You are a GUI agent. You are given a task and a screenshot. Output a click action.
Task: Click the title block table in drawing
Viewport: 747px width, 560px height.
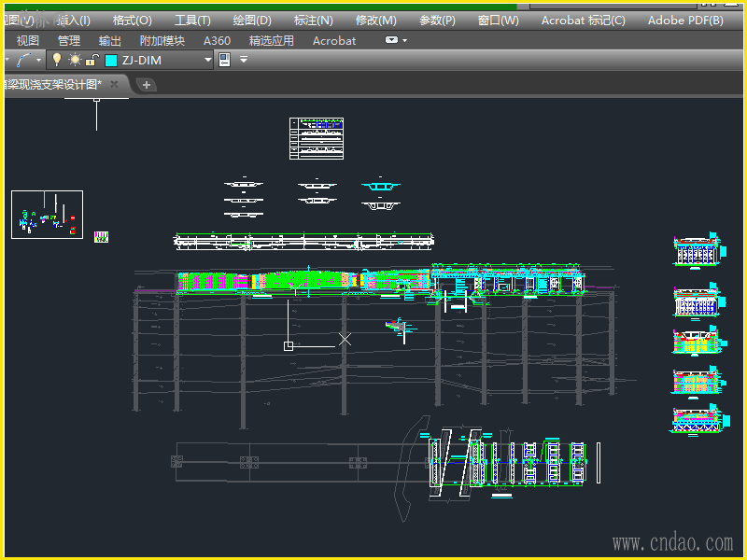[317, 138]
